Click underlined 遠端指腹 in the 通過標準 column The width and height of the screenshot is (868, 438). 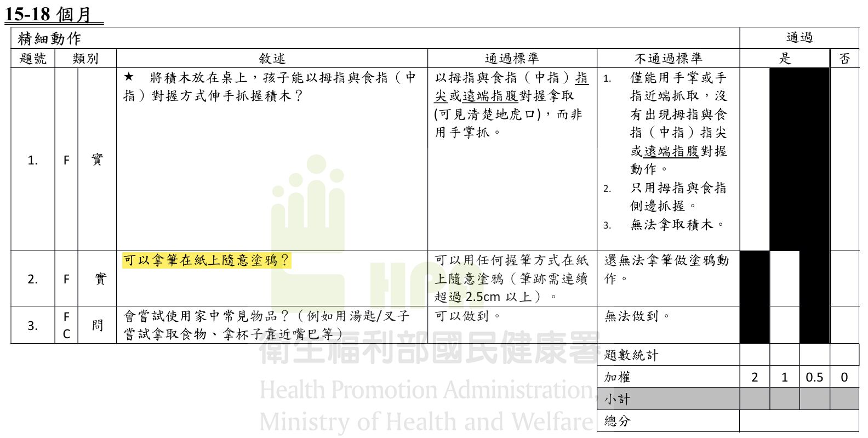(x=490, y=96)
